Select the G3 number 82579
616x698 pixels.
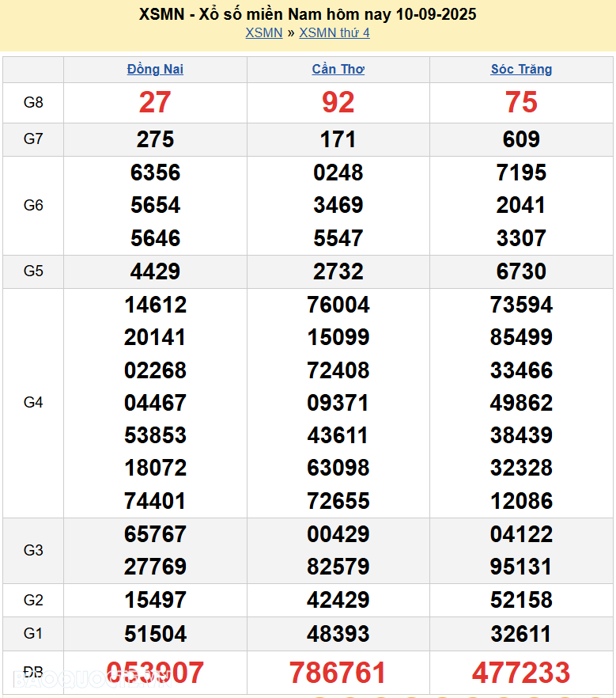point(338,567)
